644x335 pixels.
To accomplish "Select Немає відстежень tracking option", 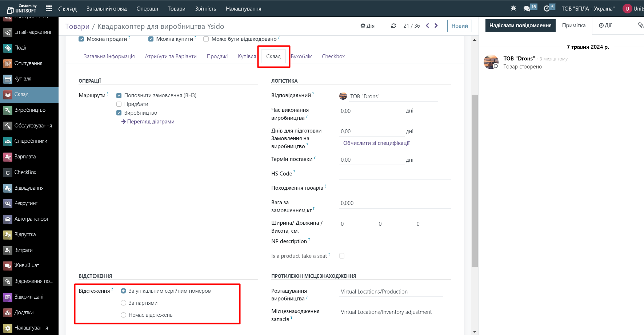I will click(x=124, y=315).
